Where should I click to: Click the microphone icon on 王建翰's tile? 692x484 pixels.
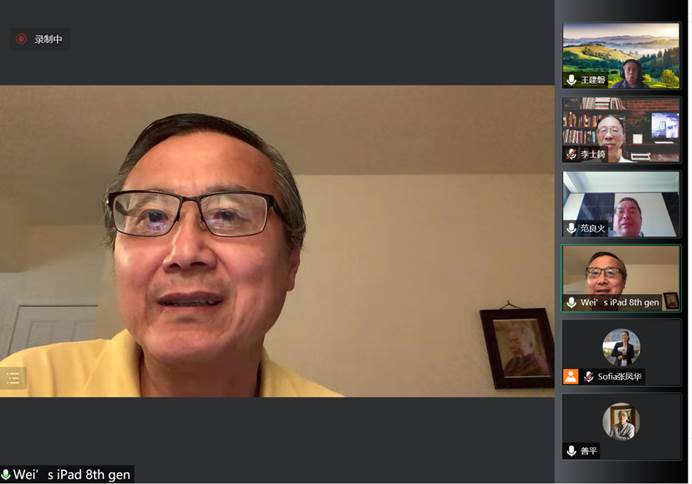click(x=571, y=79)
